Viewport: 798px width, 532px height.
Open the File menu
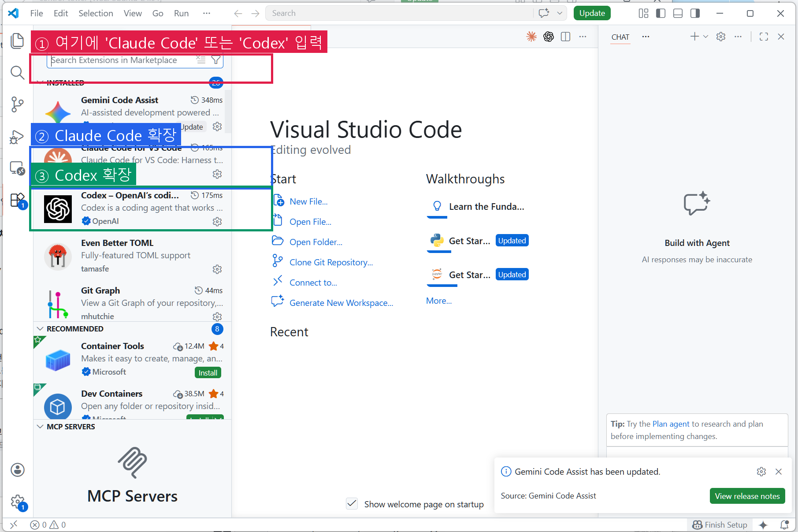[37, 13]
